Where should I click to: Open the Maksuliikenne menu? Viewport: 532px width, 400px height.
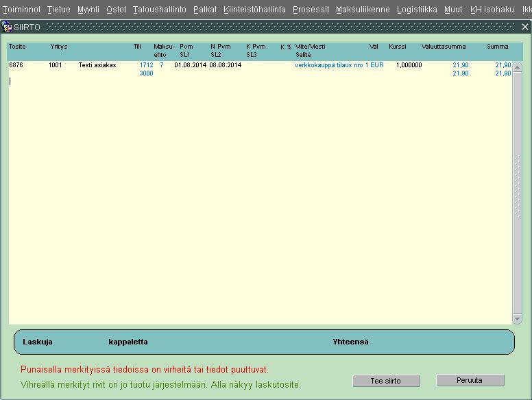(x=363, y=10)
